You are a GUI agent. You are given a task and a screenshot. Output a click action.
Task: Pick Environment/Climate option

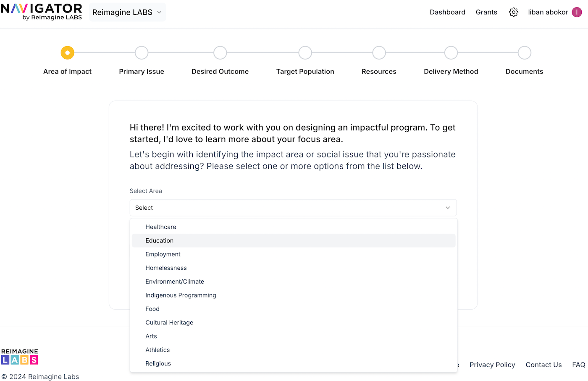[x=294, y=282]
